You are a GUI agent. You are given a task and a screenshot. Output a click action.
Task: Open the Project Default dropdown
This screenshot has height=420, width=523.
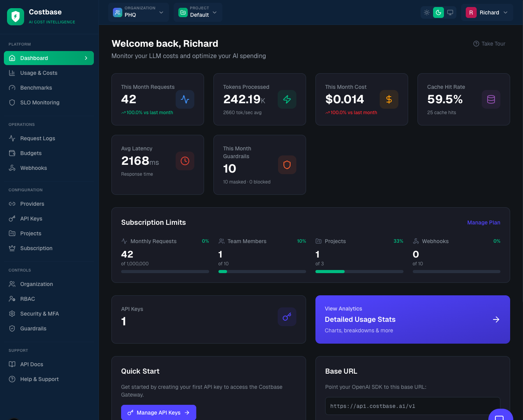pyautogui.click(x=198, y=12)
